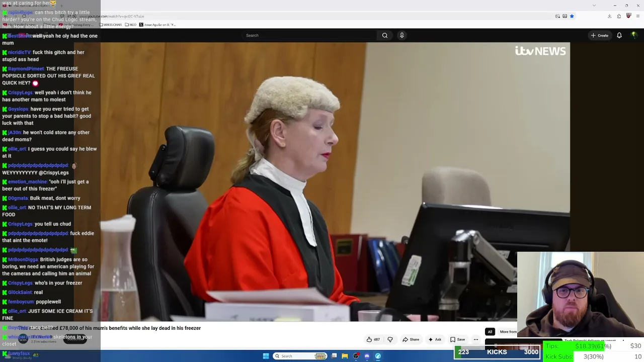Open the Josue Aguilar on X bookmark

point(157,25)
